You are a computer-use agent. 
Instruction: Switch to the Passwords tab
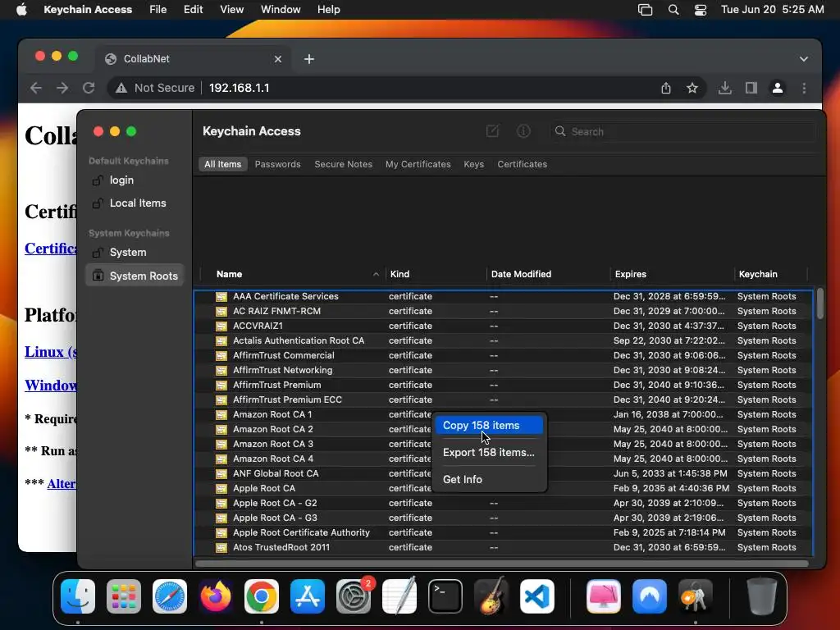tap(277, 164)
